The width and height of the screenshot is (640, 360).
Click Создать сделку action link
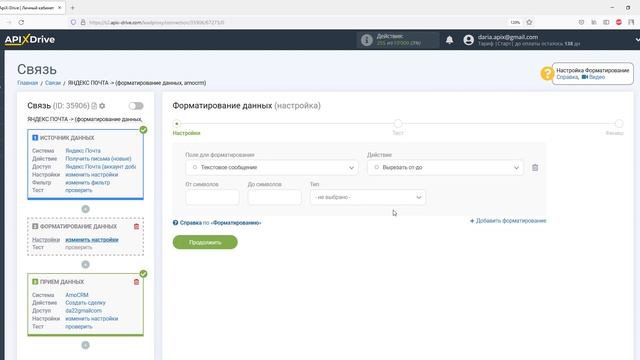(85, 303)
